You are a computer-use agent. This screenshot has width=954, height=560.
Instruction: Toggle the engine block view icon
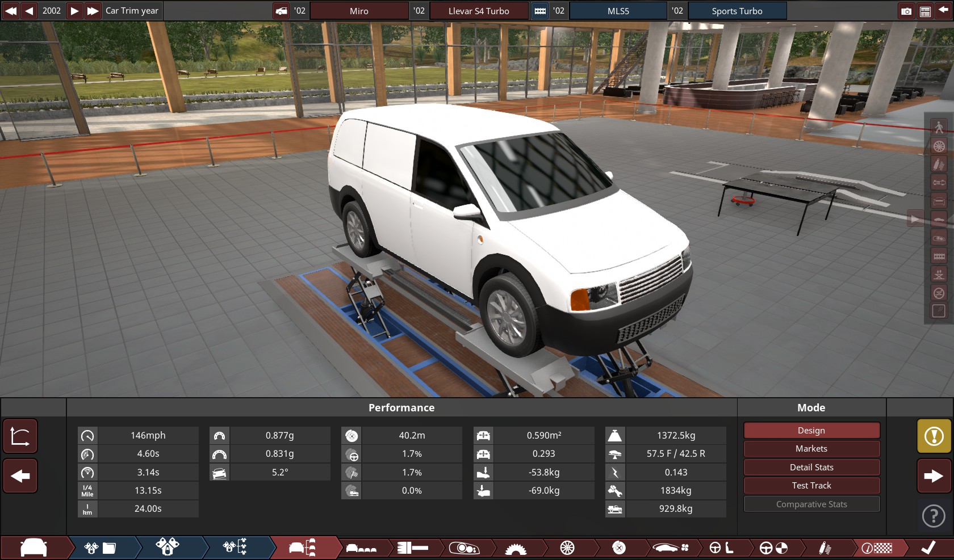[939, 256]
